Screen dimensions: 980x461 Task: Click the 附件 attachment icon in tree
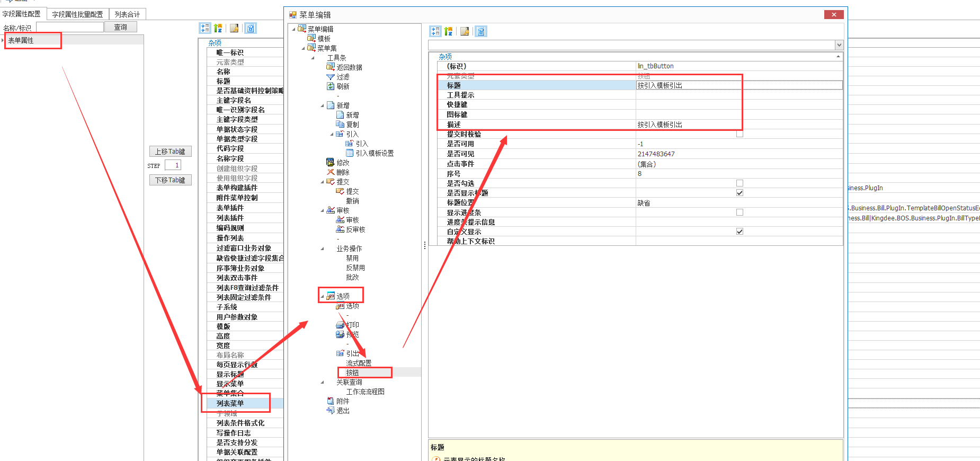[331, 401]
